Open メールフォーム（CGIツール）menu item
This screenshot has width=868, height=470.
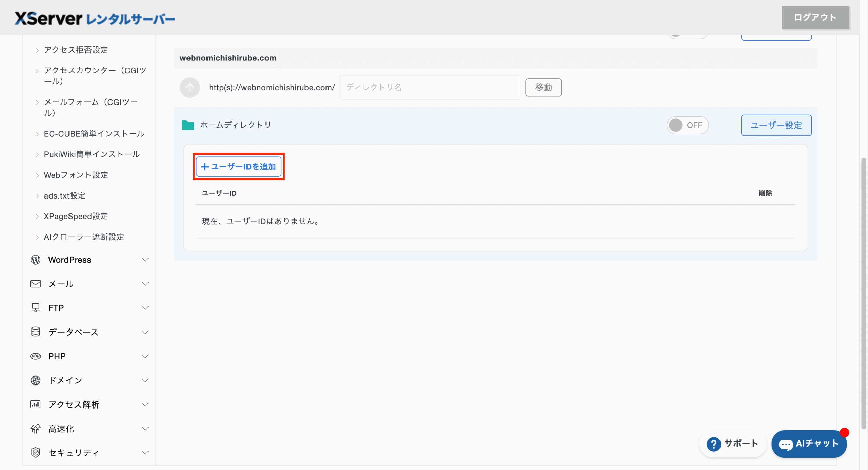(x=91, y=107)
